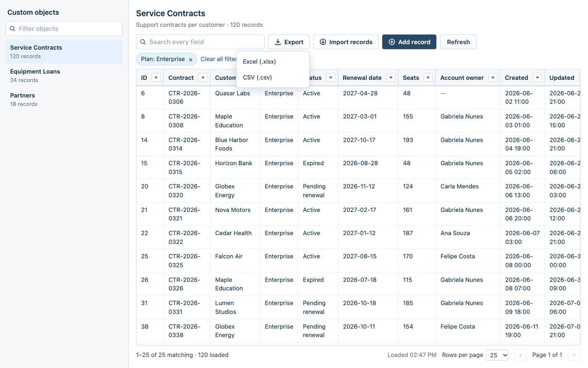Click account owner Carla Mendes
The width and height of the screenshot is (588, 368).
459,186
